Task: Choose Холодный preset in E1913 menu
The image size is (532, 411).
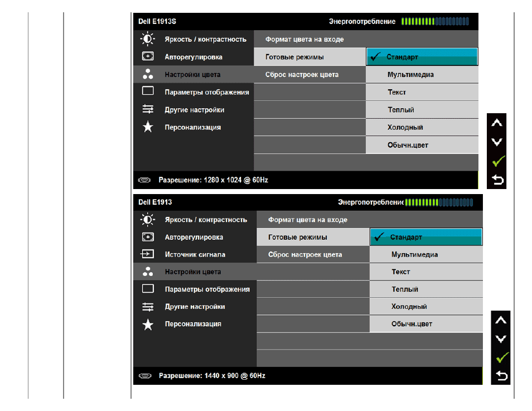Action: (426, 307)
